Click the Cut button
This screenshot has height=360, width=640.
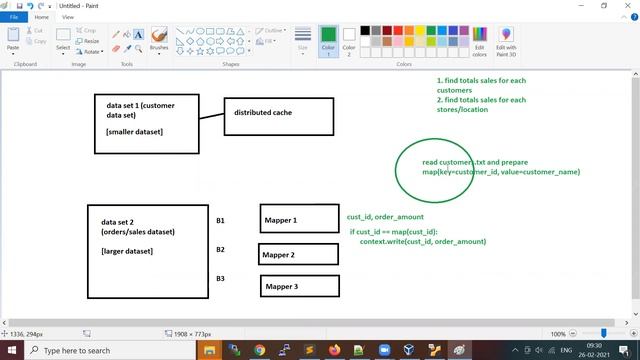[34, 31]
